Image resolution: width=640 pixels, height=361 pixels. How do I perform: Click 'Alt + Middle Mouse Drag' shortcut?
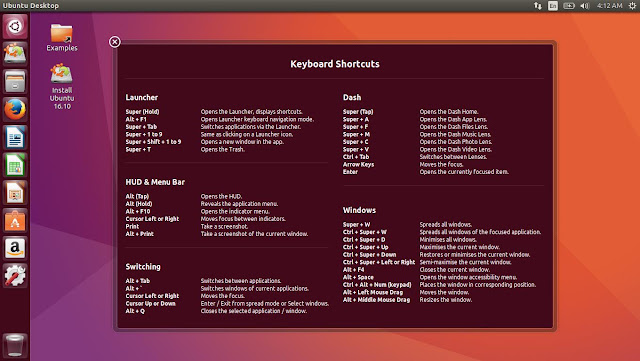376,300
